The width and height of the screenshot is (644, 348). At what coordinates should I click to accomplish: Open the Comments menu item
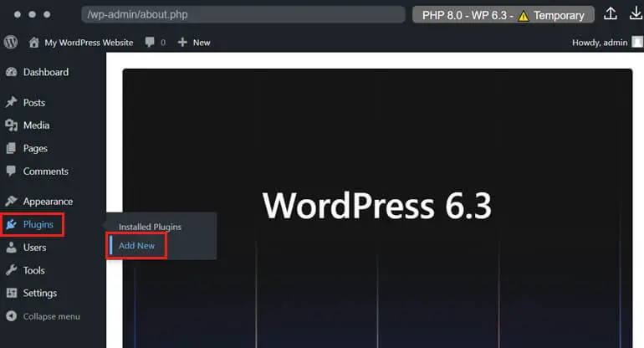pos(46,171)
